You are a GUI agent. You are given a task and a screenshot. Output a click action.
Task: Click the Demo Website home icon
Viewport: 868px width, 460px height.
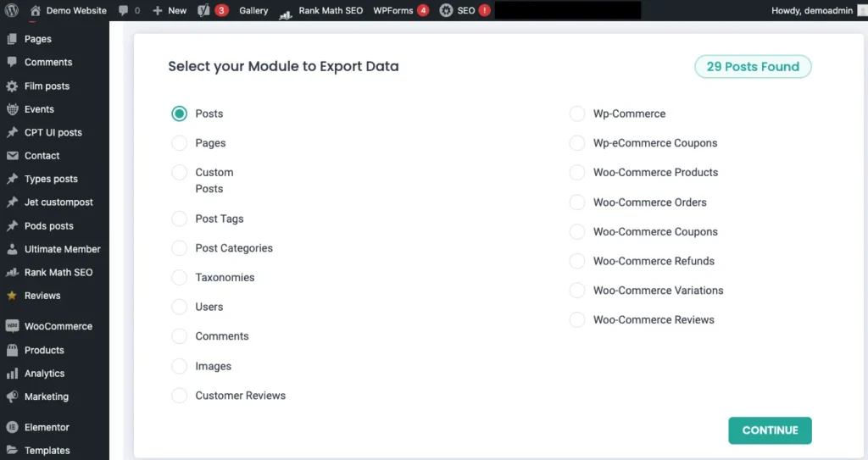[35, 10]
